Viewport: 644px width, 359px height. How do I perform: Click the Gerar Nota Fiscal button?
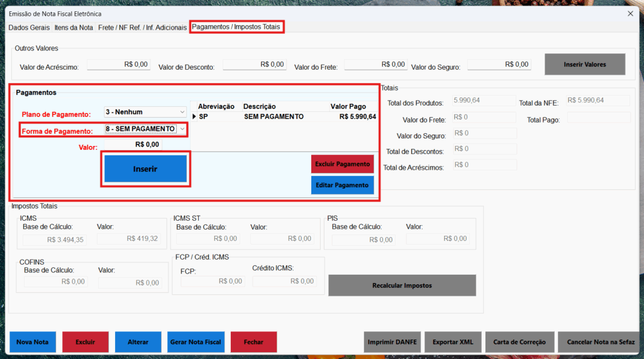[196, 342]
